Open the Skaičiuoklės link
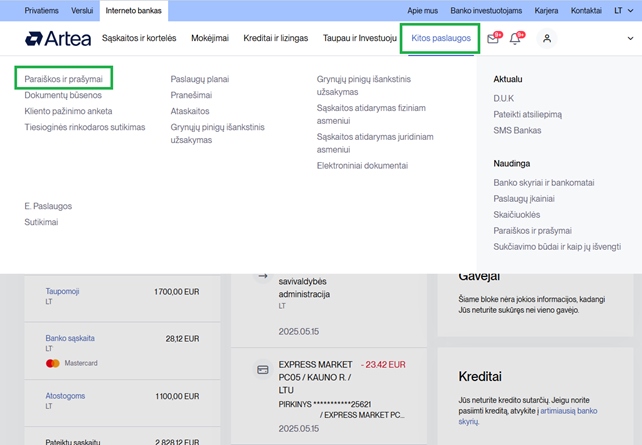The height and width of the screenshot is (445, 642). (517, 215)
